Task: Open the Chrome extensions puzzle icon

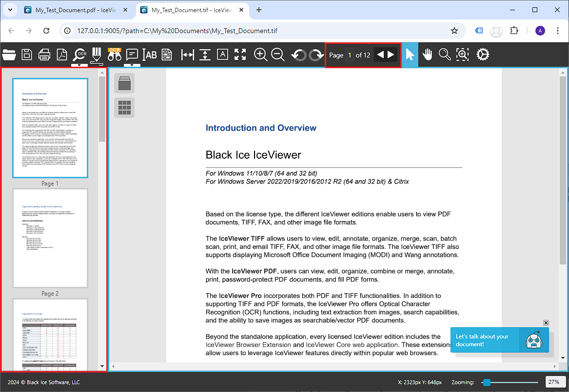Action: [x=514, y=31]
